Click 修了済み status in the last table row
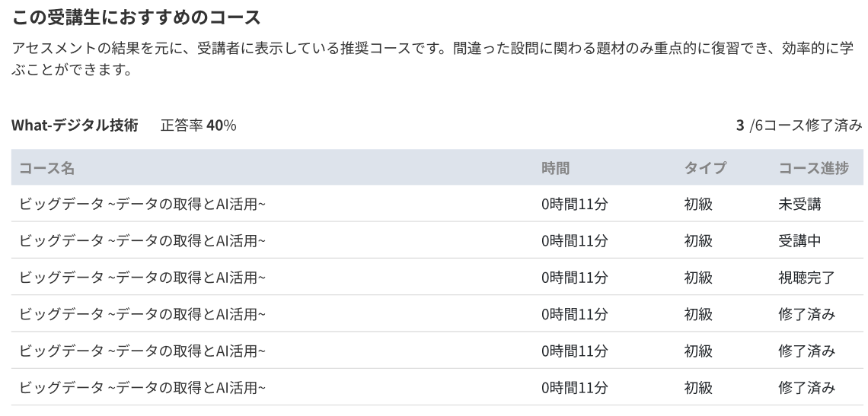The image size is (868, 416). [x=806, y=388]
